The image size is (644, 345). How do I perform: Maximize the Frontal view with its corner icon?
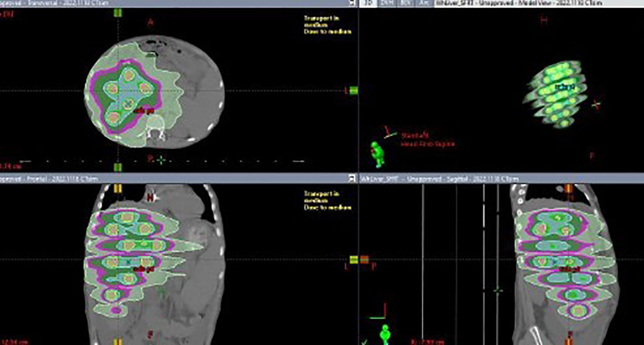point(352,179)
